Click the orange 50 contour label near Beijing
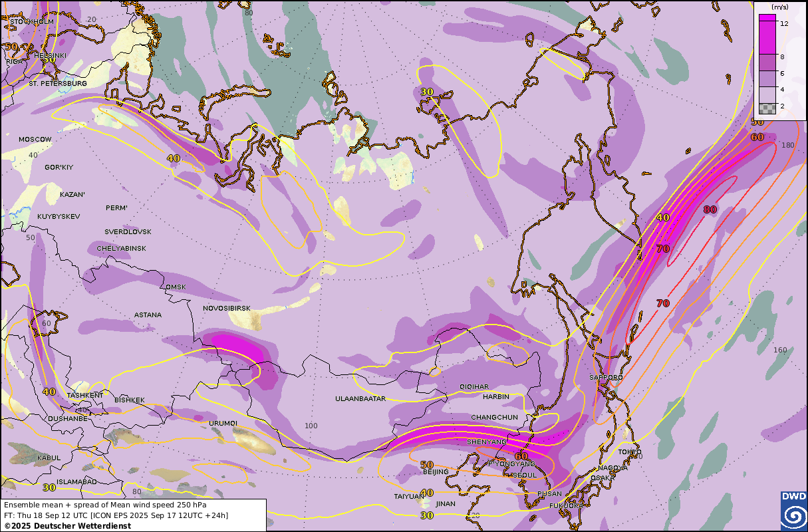 [x=427, y=464]
